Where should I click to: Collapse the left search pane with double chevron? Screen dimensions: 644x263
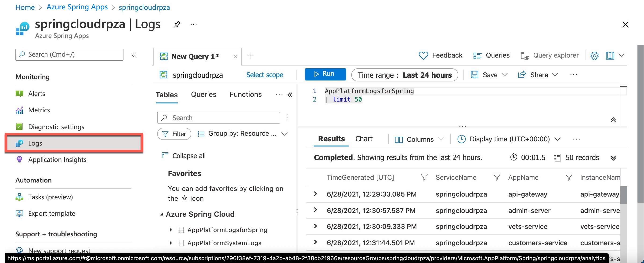[x=134, y=55]
